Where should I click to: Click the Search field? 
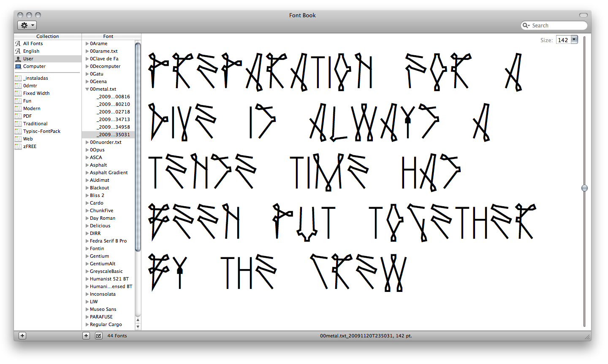coord(554,25)
